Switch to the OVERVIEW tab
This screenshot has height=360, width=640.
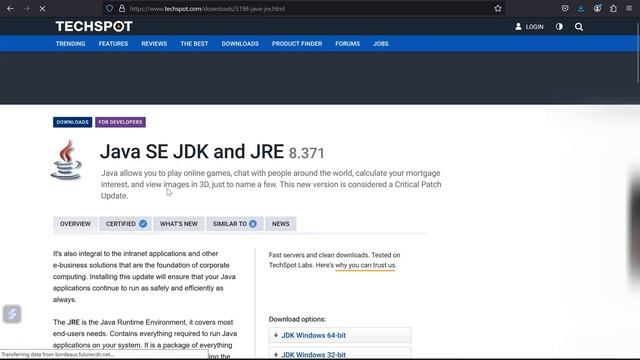tap(75, 224)
